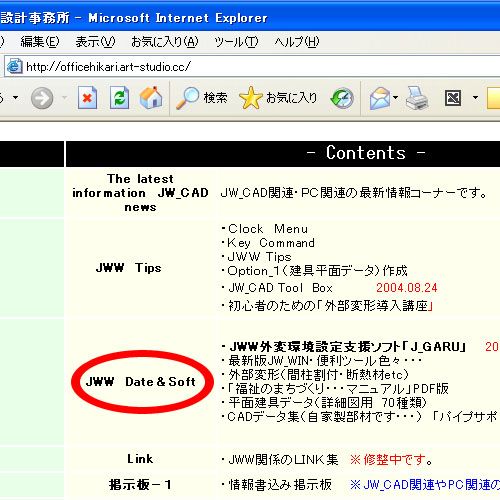Select 「福祉のまちづくり・・・マニュアル」PDF版 entry

click(338, 389)
